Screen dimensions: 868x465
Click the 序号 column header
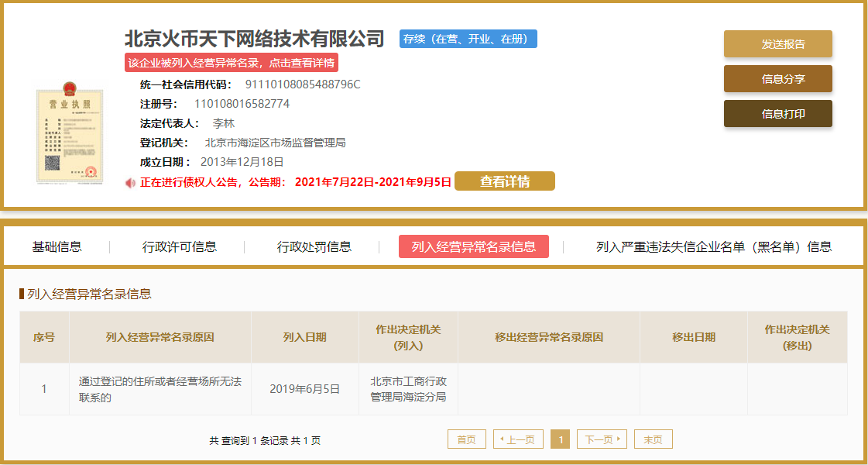click(x=44, y=337)
